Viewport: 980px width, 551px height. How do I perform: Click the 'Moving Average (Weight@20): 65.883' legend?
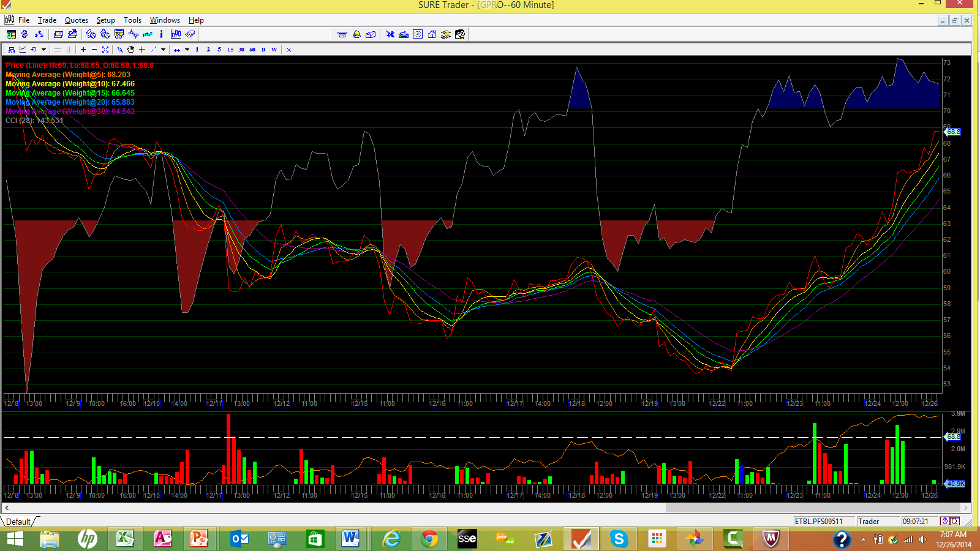tap(70, 102)
